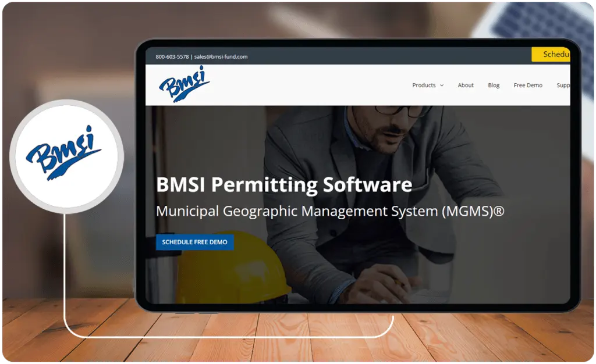Click the BMSI logo in site header
The width and height of the screenshot is (596, 364).
point(184,84)
